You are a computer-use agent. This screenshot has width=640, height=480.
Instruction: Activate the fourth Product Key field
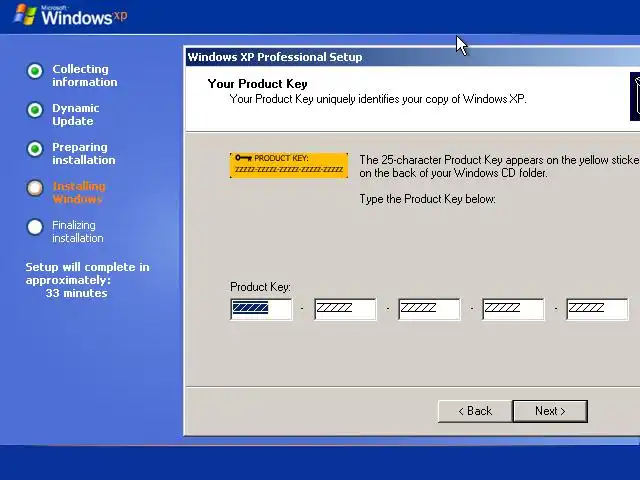point(513,309)
